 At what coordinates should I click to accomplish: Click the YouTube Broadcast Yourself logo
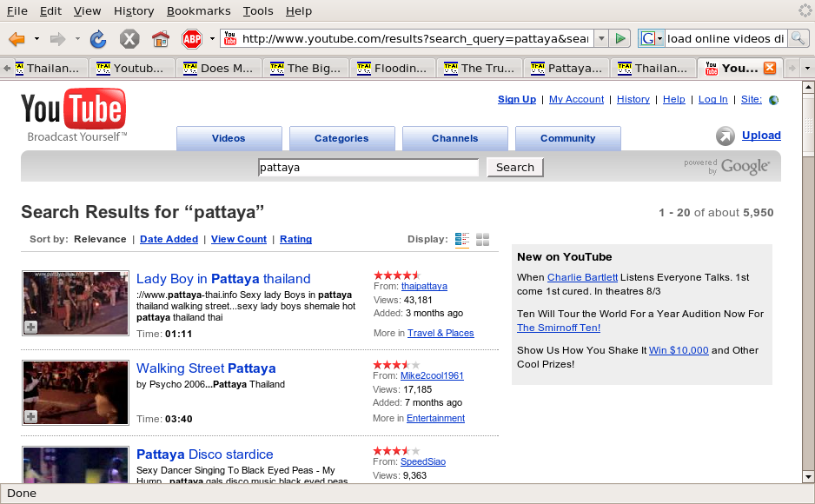click(74, 115)
